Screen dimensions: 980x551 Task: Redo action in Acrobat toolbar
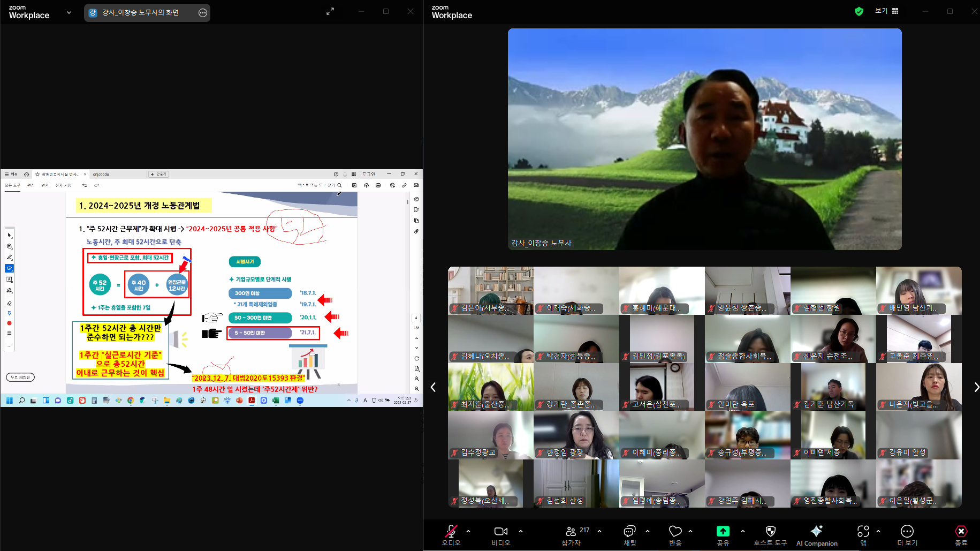coord(97,185)
